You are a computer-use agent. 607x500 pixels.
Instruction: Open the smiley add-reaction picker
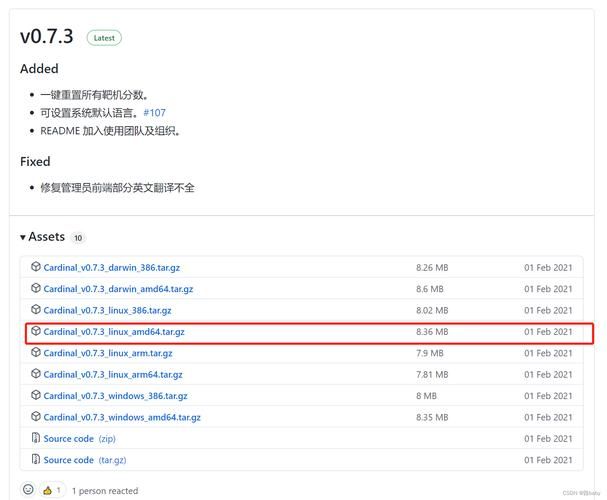tap(28, 489)
